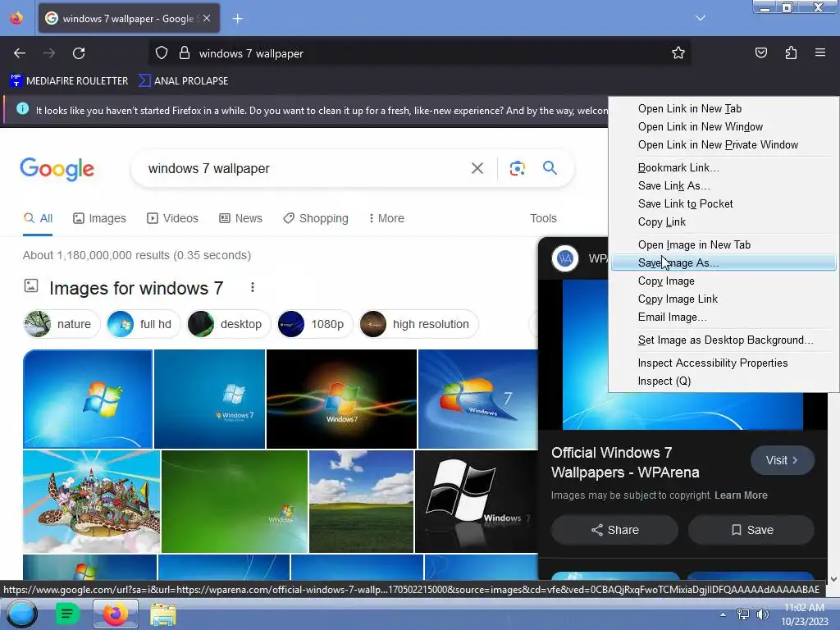The image size is (840, 630).
Task: Open the turtle city artwork thumbnail
Action: coord(92,501)
